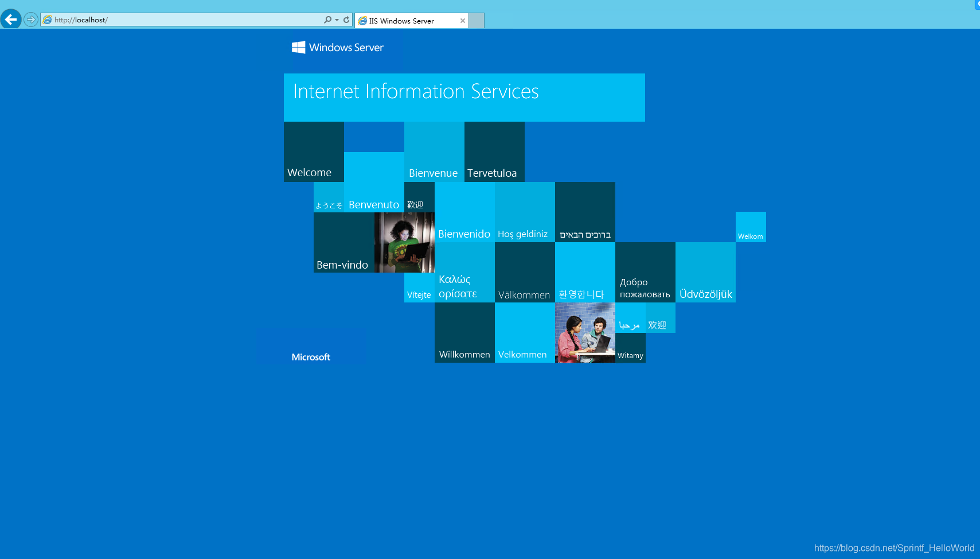Click the browser Forward arrow button
Image resolution: width=980 pixels, height=559 pixels.
point(31,20)
